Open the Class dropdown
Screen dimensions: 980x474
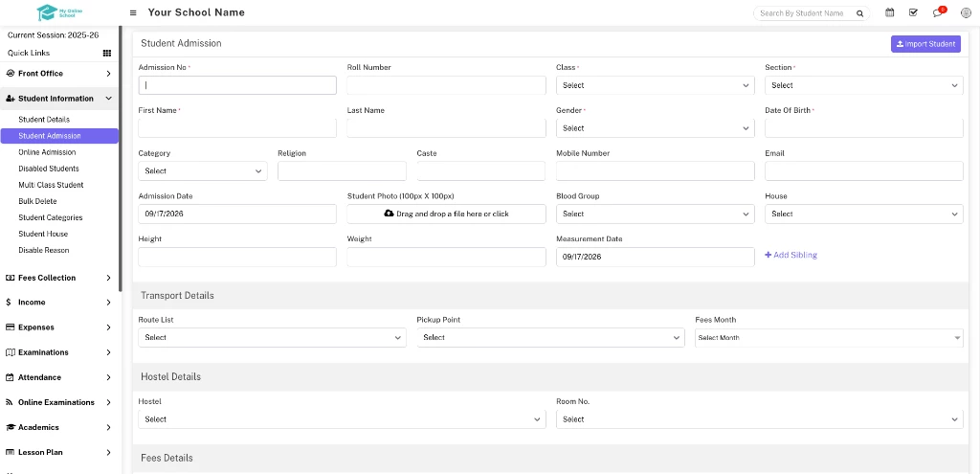655,85
